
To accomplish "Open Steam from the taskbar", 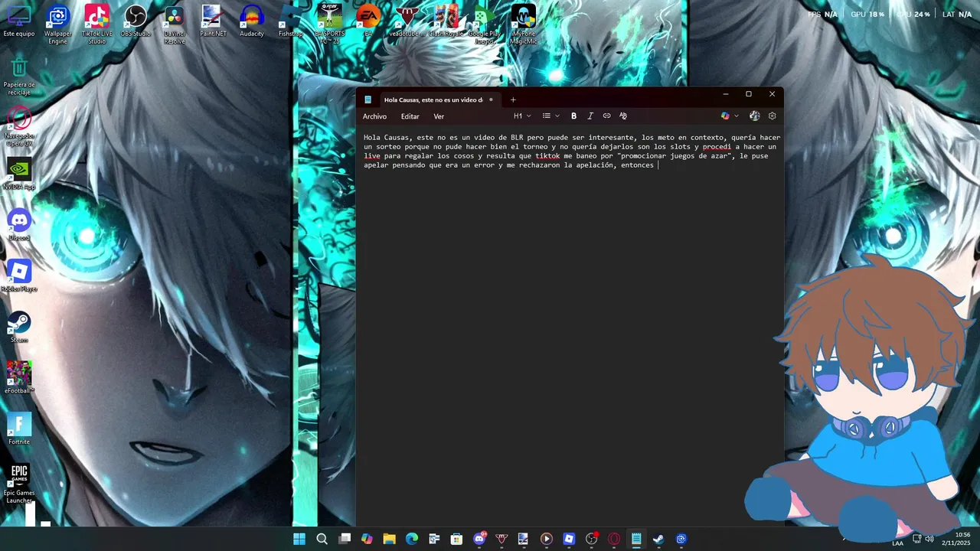I will coord(658,539).
